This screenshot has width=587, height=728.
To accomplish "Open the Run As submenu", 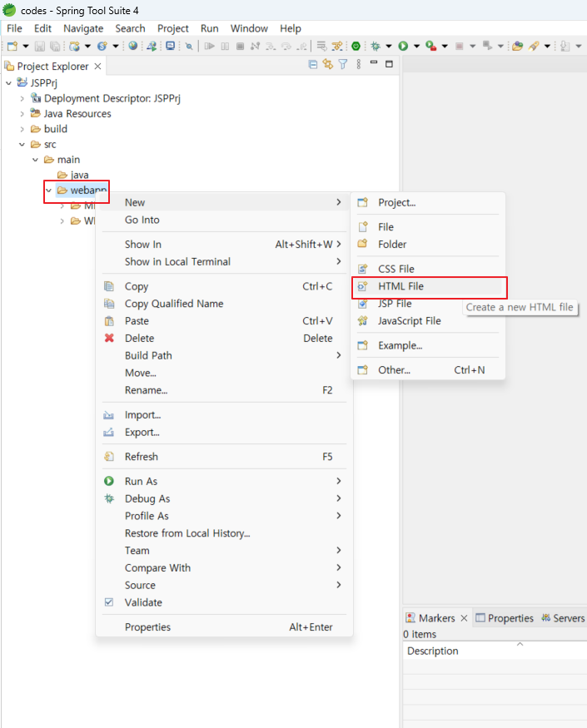I will pyautogui.click(x=224, y=482).
